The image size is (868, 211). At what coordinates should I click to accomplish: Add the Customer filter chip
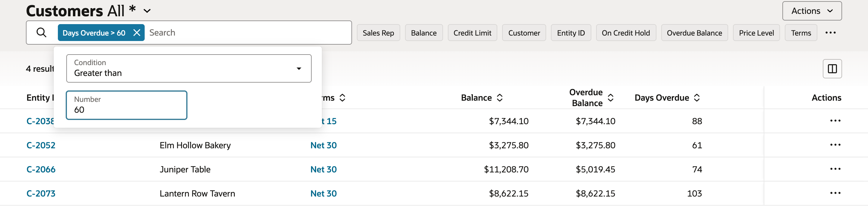tap(524, 33)
